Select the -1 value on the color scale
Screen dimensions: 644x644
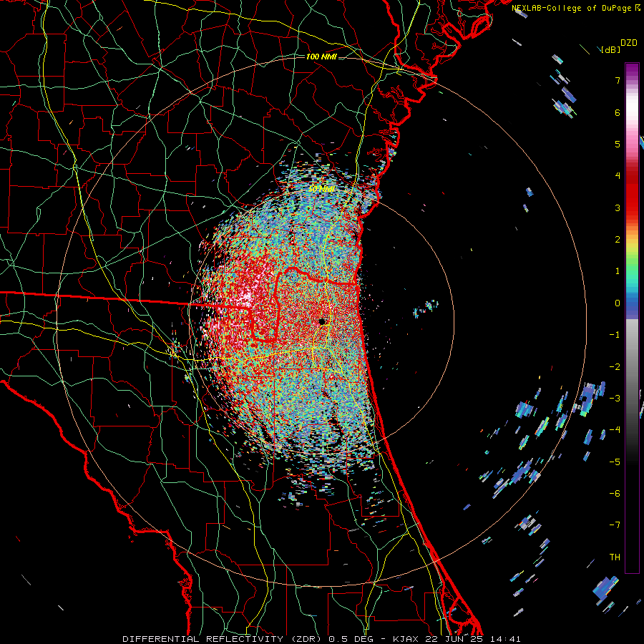615,335
